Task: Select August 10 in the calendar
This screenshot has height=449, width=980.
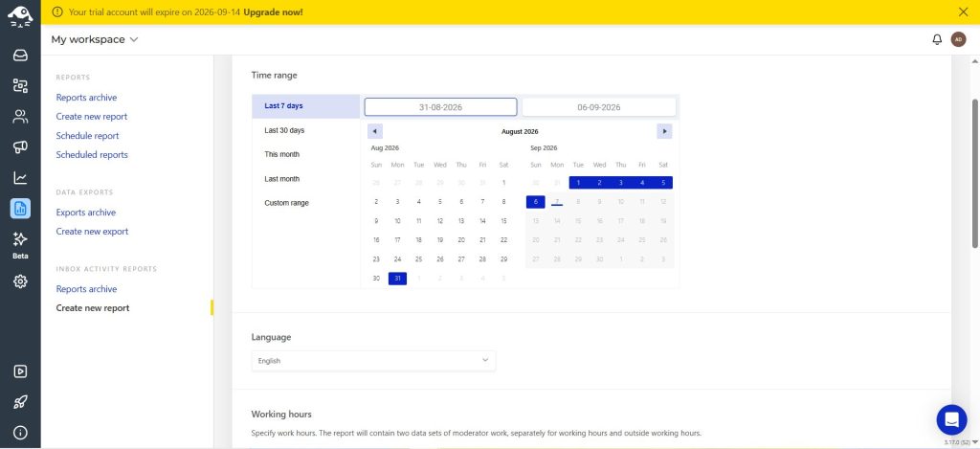Action: point(397,221)
